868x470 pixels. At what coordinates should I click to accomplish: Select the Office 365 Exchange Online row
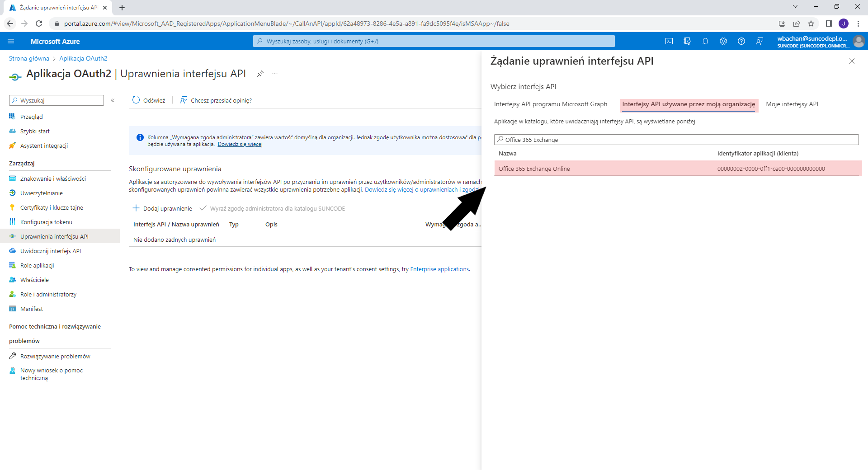click(x=678, y=169)
